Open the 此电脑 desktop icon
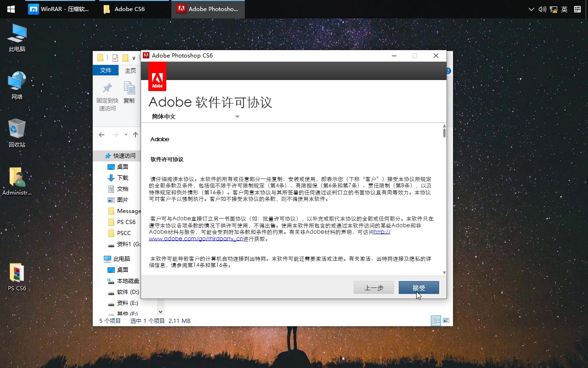 click(17, 38)
